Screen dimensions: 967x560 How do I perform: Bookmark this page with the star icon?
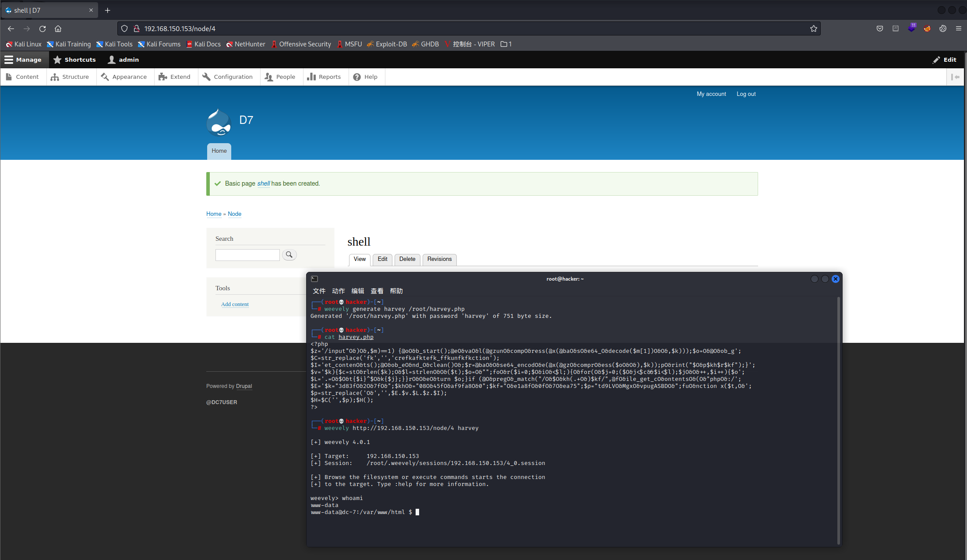click(813, 28)
